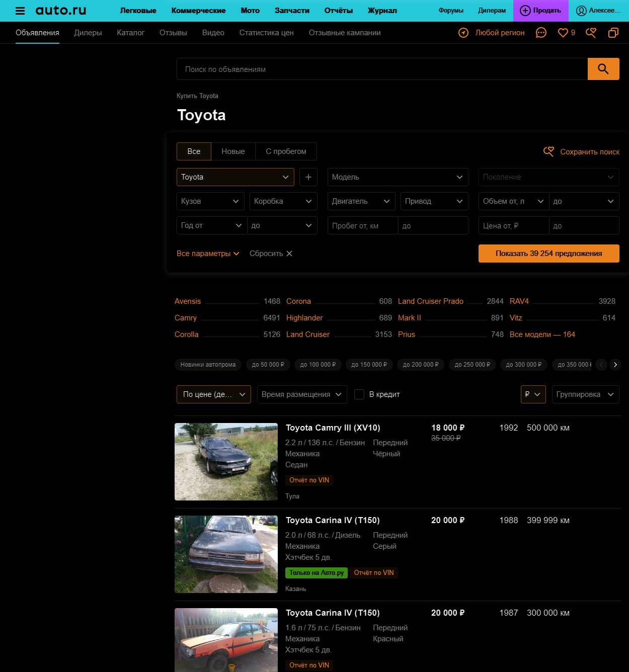Open the Camry model link
629x672 pixels.
point(186,318)
